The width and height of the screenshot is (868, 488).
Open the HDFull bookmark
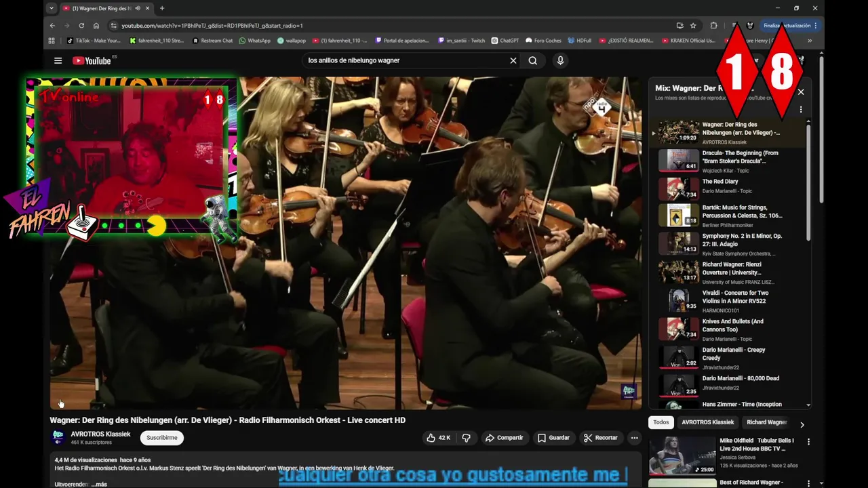click(x=580, y=41)
